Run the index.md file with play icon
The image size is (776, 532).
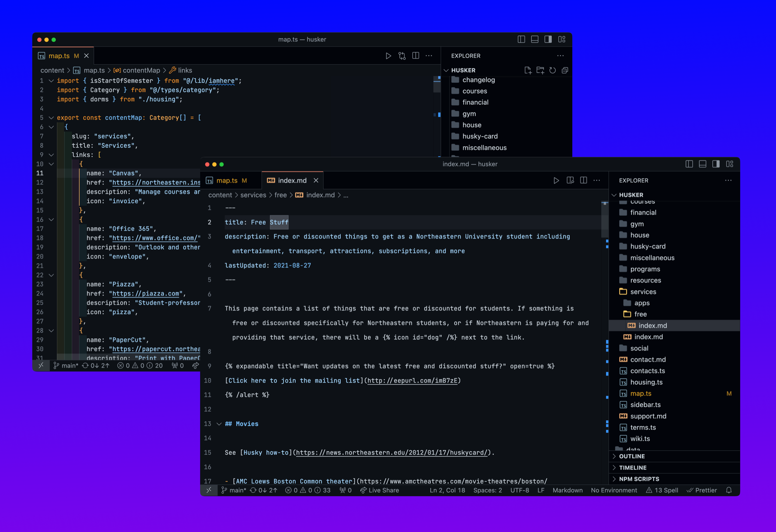click(556, 180)
